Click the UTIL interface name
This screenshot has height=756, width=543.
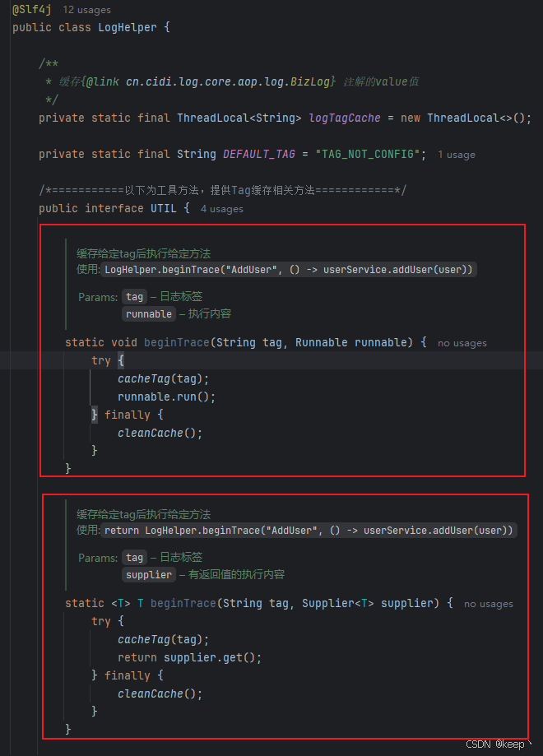(164, 208)
